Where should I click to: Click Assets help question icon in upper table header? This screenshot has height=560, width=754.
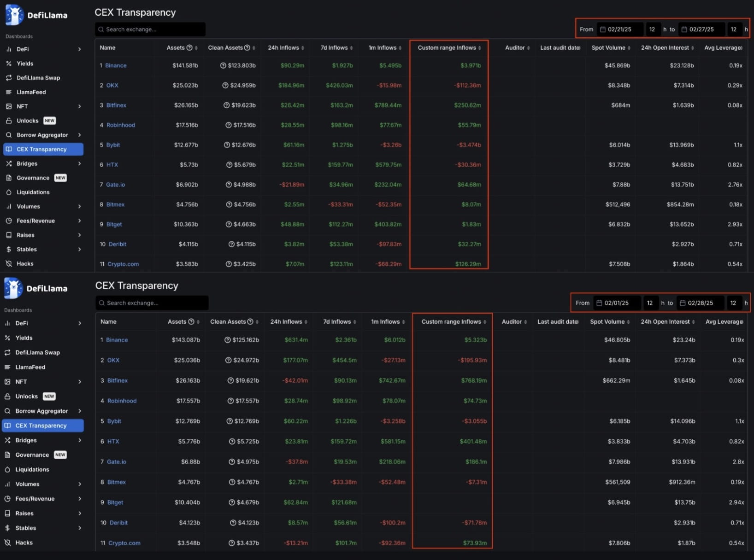(189, 47)
